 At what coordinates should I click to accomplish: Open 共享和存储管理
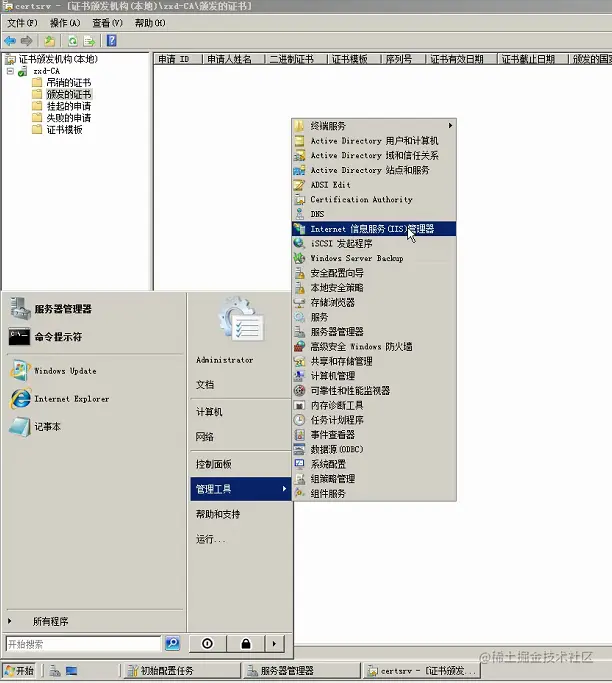pyautogui.click(x=374, y=361)
